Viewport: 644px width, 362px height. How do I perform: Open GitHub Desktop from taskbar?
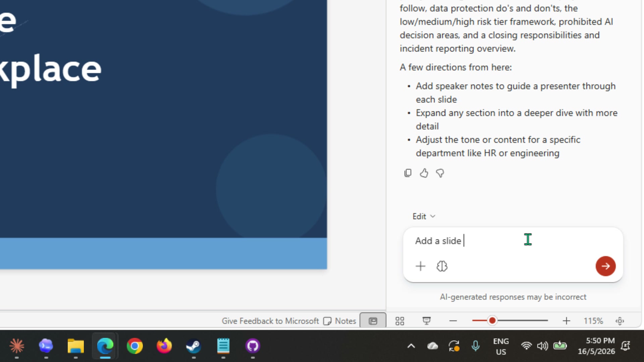(x=253, y=346)
